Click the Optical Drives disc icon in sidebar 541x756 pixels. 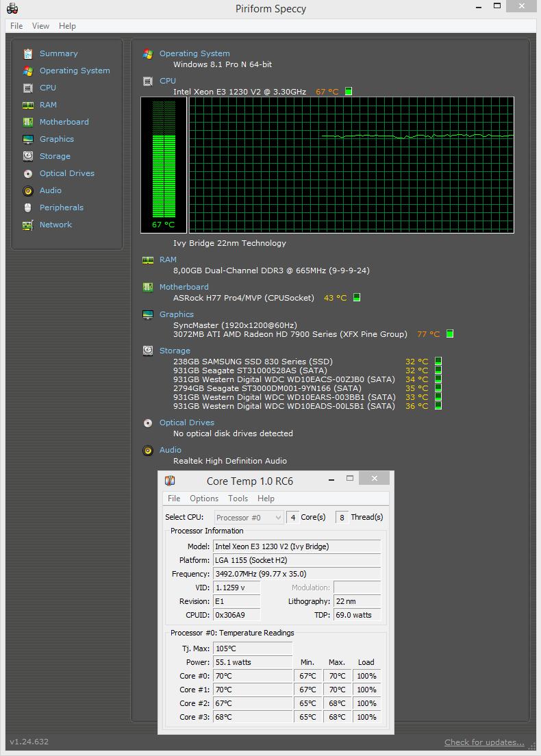point(28,173)
